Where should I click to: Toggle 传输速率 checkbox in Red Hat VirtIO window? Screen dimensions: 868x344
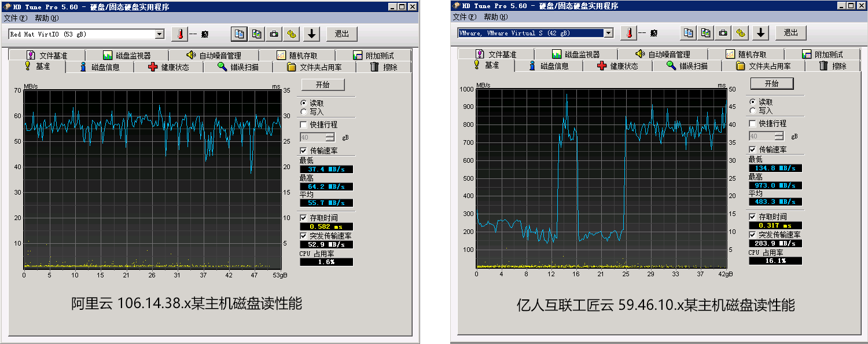pyautogui.click(x=303, y=151)
